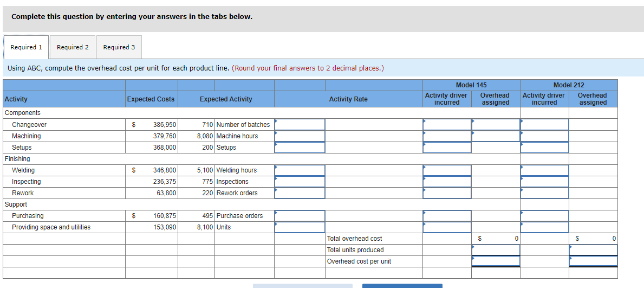
Task: Select Model 212 activity driver field for Changeover
Action: [544, 124]
